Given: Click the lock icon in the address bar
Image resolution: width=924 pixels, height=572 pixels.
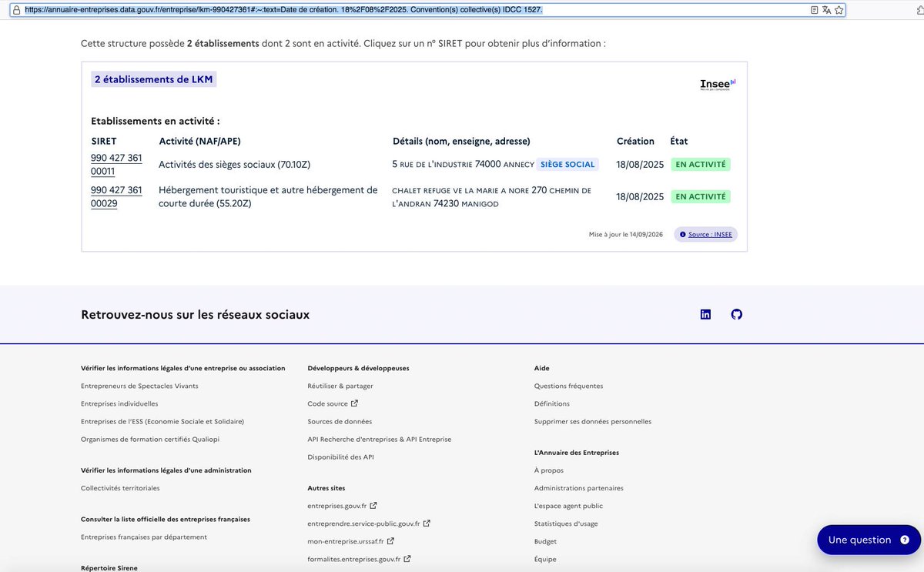Looking at the screenshot, I should point(18,10).
